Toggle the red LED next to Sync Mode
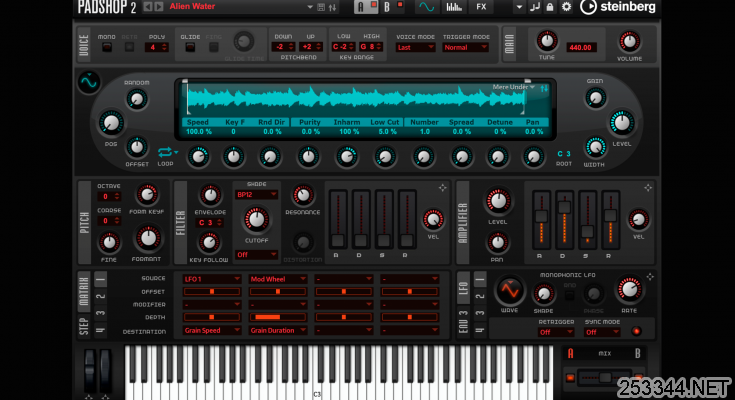The width and height of the screenshot is (735, 400). click(636, 332)
